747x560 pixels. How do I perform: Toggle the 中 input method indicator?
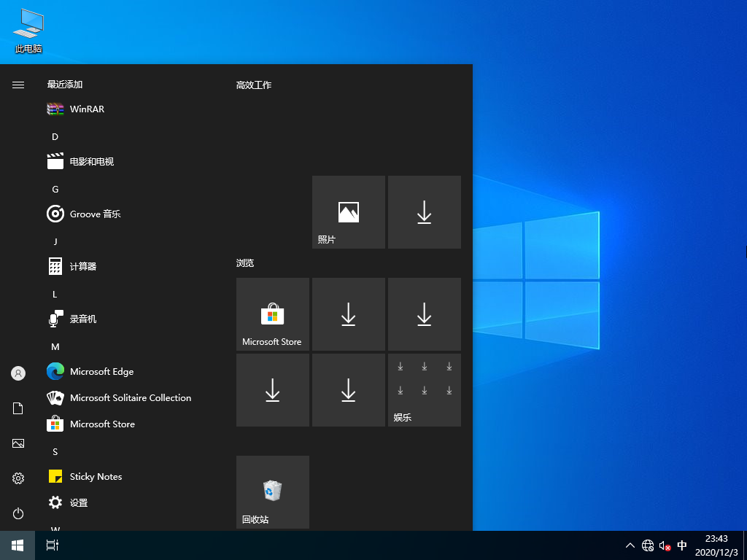click(x=682, y=545)
